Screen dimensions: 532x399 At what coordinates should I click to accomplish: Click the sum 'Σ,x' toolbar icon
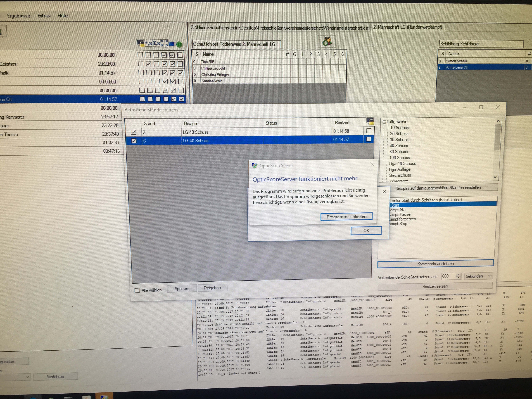[x=157, y=43]
